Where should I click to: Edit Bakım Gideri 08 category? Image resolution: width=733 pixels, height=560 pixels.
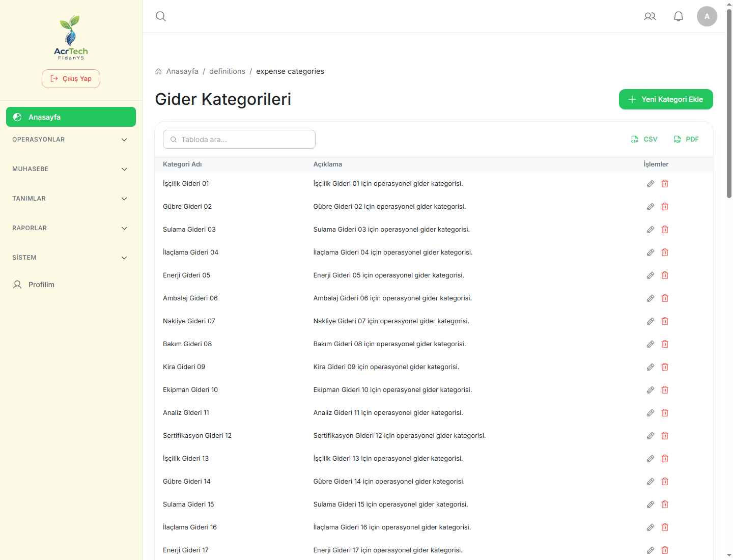pos(651,344)
